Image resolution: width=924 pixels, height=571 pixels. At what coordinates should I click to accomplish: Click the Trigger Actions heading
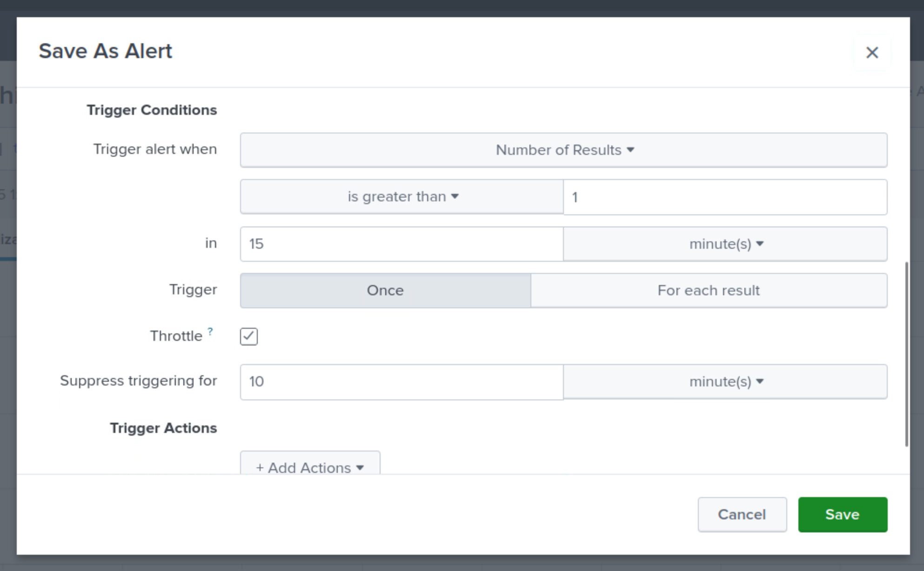point(163,428)
